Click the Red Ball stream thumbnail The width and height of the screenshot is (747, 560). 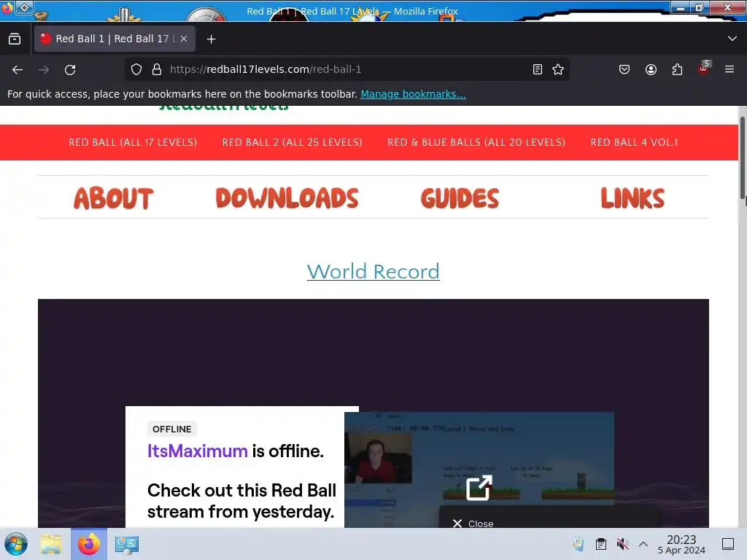tap(479, 470)
